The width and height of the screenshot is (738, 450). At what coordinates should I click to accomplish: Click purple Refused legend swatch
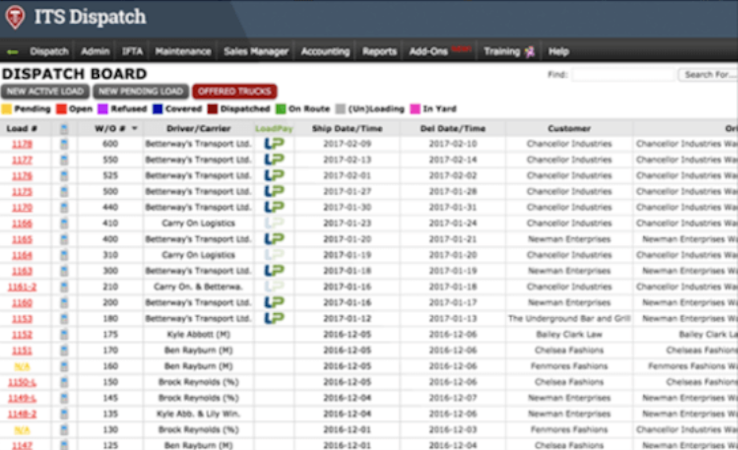tap(103, 109)
